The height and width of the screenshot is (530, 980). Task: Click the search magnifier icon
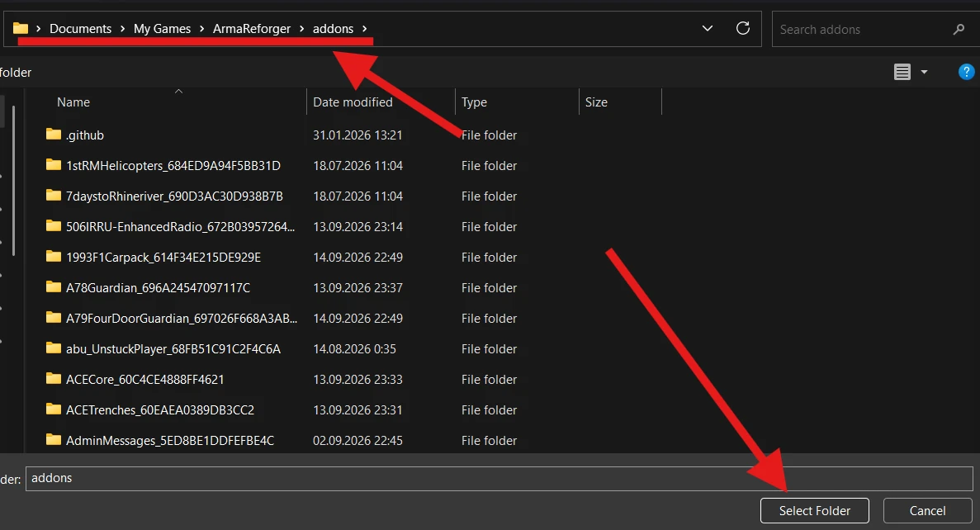(959, 29)
